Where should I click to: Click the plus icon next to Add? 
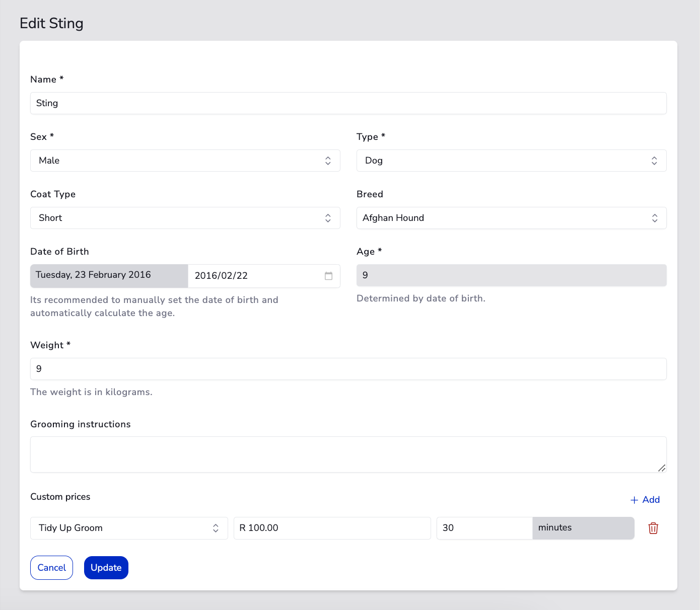pyautogui.click(x=634, y=500)
